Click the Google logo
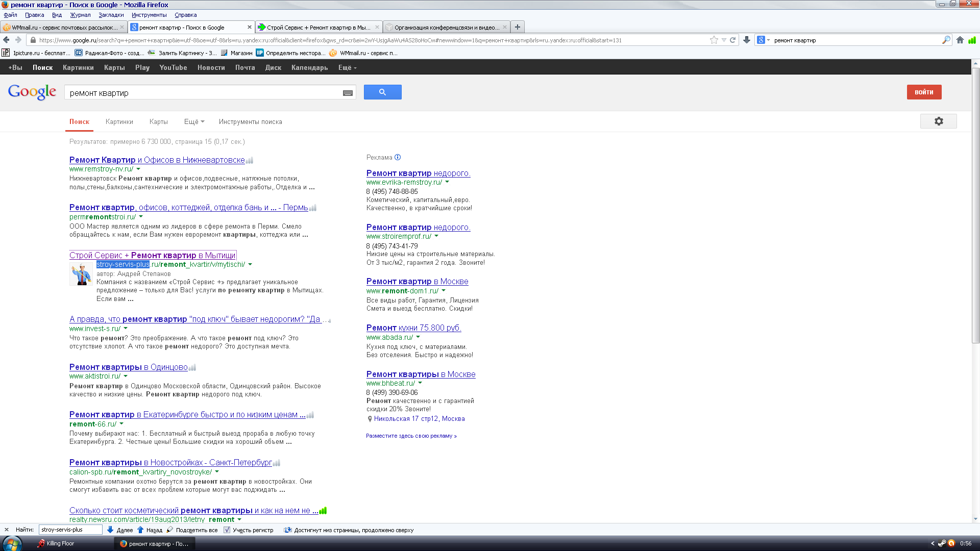 [x=32, y=92]
